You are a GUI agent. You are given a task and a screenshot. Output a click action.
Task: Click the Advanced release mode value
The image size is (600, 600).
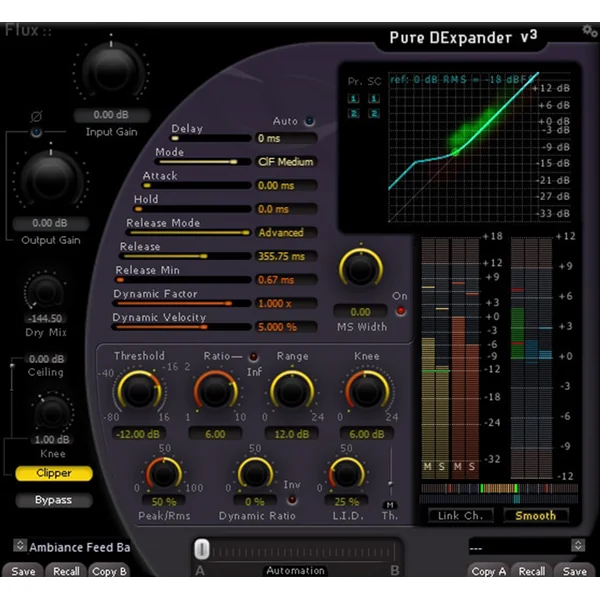286,233
